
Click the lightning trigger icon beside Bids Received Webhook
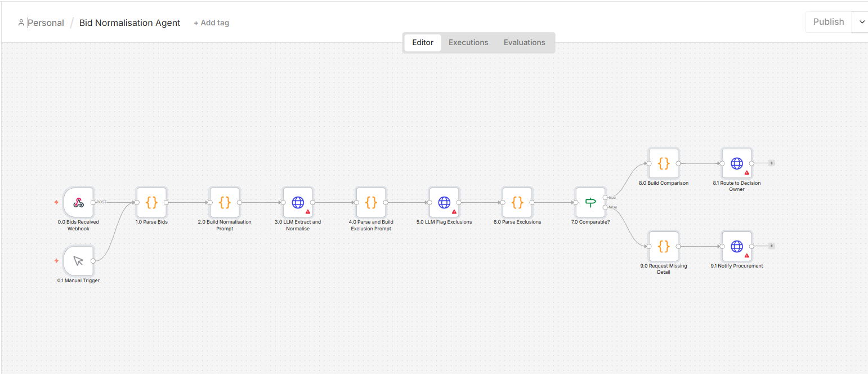click(56, 202)
